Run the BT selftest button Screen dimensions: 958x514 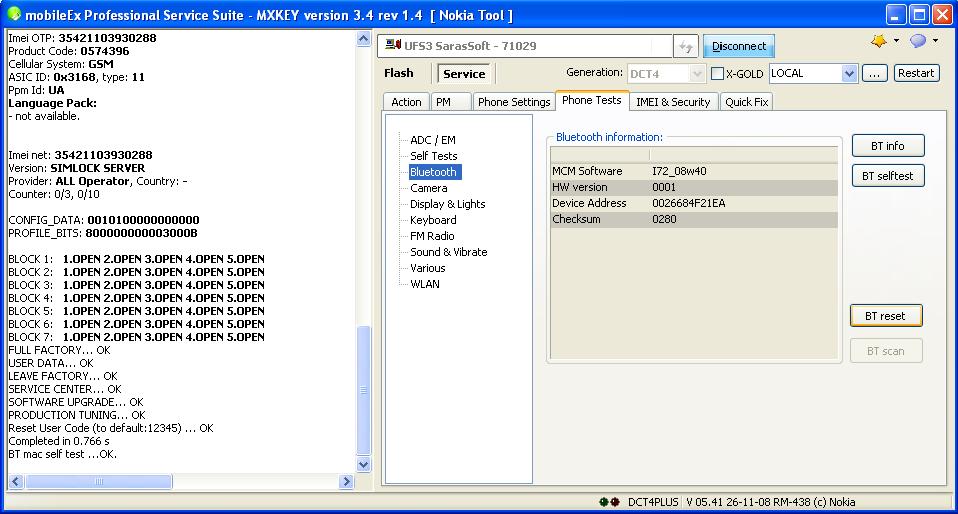(888, 175)
